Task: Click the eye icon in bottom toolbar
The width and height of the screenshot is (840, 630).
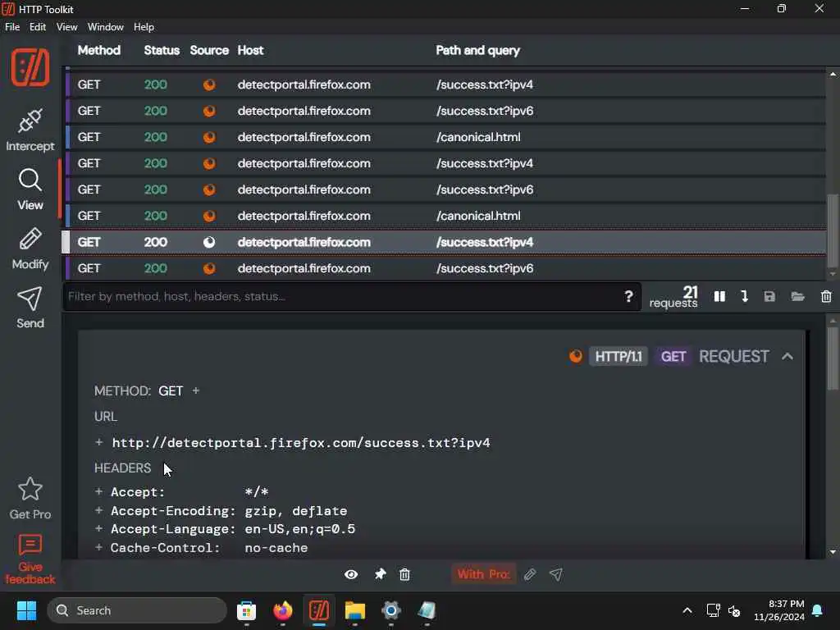Action: point(351,574)
